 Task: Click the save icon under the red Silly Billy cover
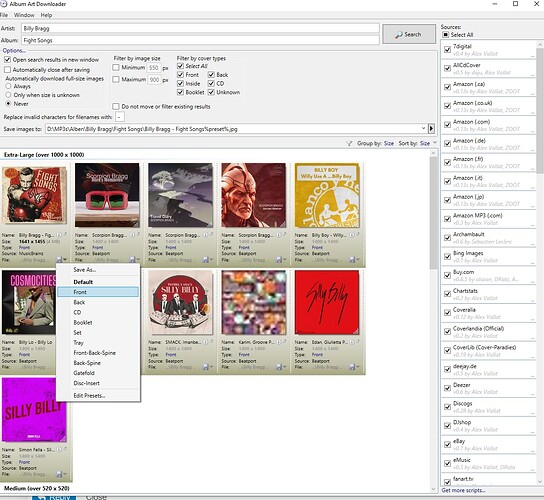tap(352, 367)
